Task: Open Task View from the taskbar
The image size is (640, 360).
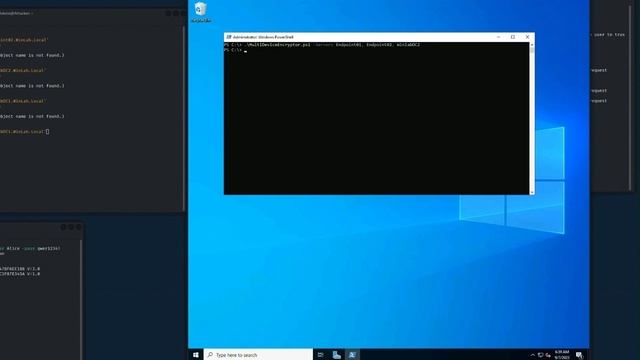Action: coord(320,355)
